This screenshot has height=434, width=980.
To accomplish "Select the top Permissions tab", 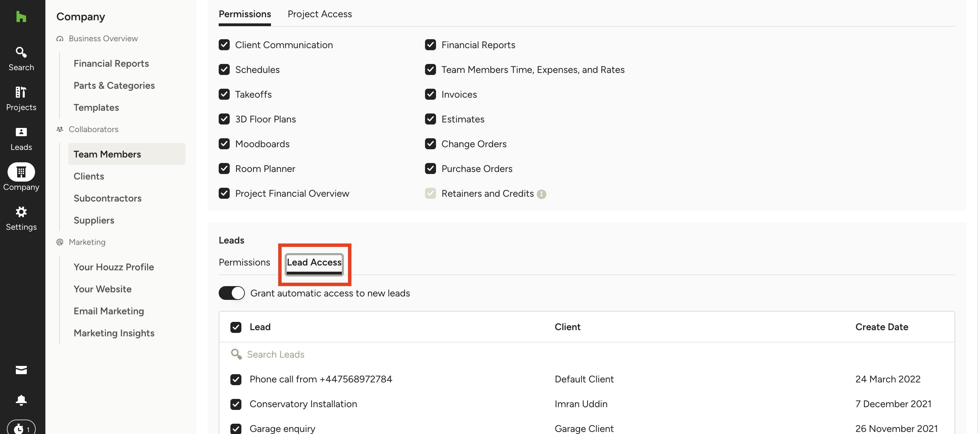I will pos(244,14).
